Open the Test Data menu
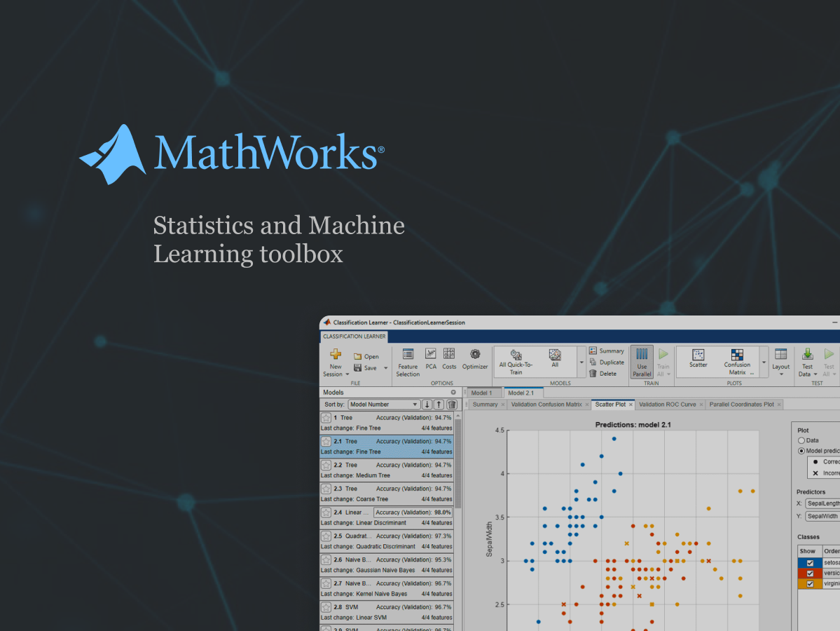The width and height of the screenshot is (840, 631). pos(807,362)
